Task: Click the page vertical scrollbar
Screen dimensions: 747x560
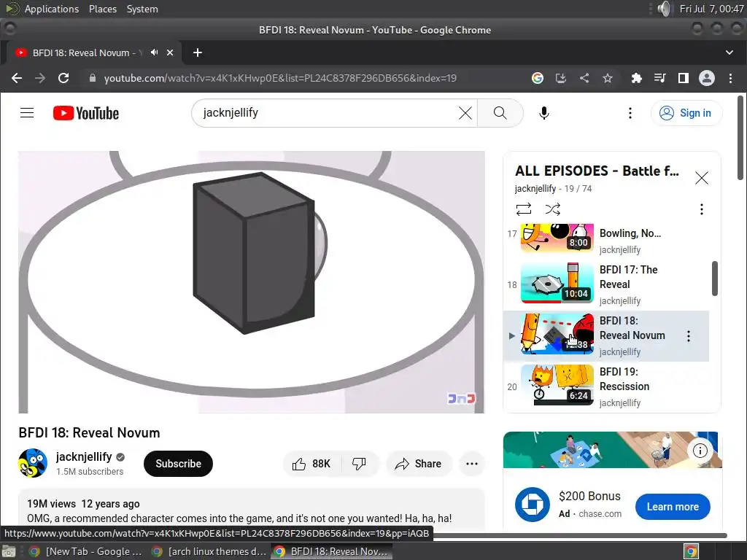Action: point(740,138)
